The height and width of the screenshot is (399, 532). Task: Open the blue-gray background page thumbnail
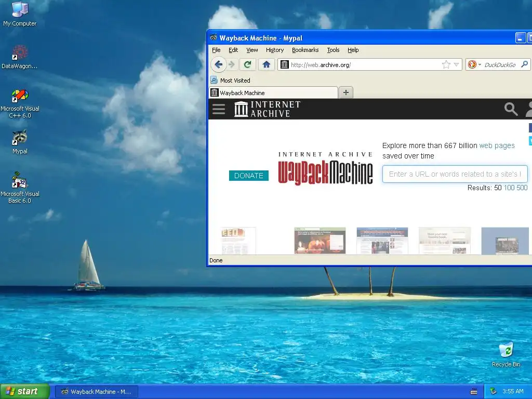click(x=505, y=241)
